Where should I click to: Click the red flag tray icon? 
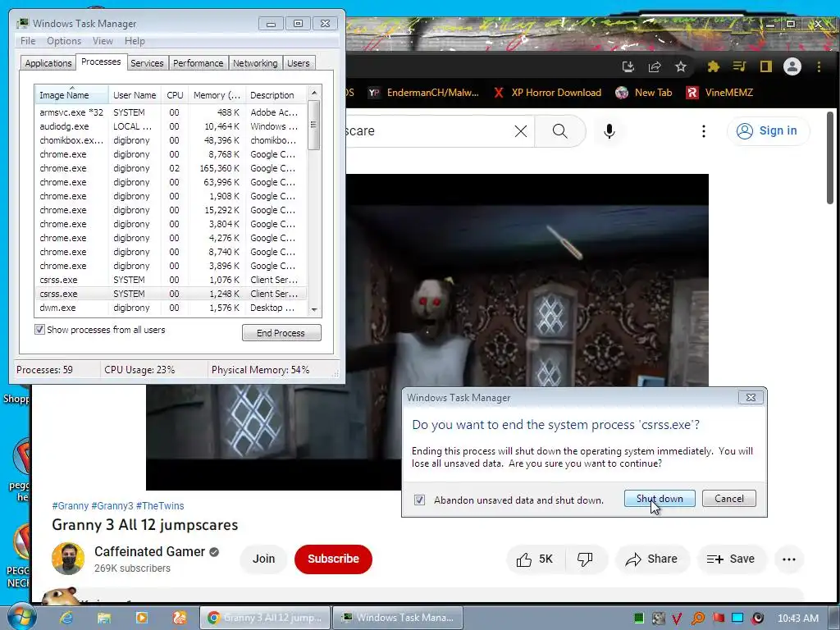click(719, 619)
